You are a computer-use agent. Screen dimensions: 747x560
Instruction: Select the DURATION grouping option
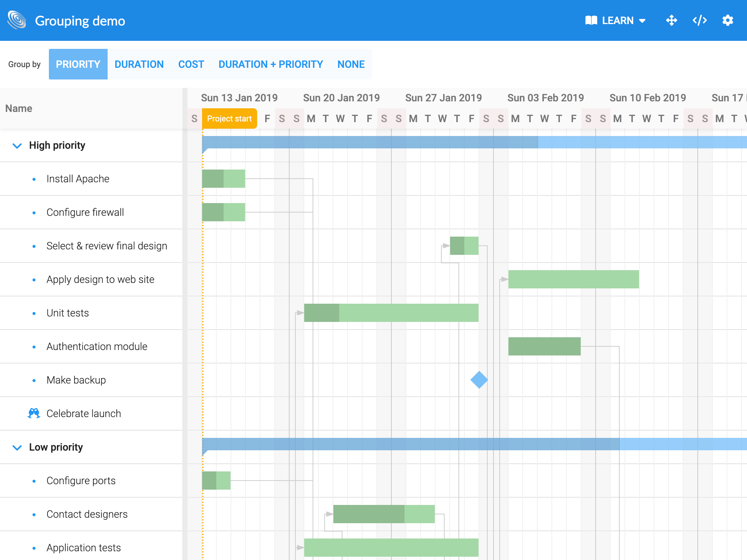click(139, 64)
